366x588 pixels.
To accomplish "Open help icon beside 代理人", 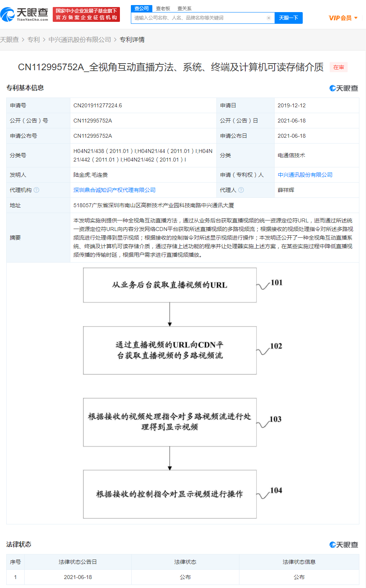I will pyautogui.click(x=241, y=190).
